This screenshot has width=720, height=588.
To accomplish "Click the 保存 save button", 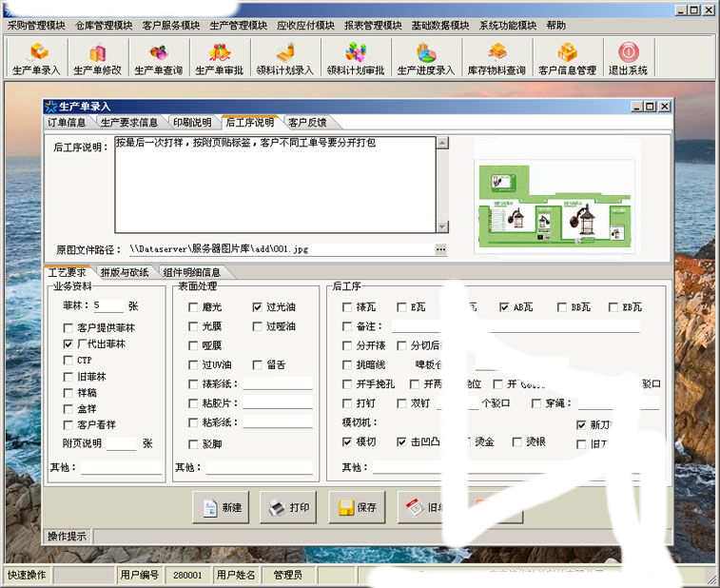I will (x=357, y=507).
